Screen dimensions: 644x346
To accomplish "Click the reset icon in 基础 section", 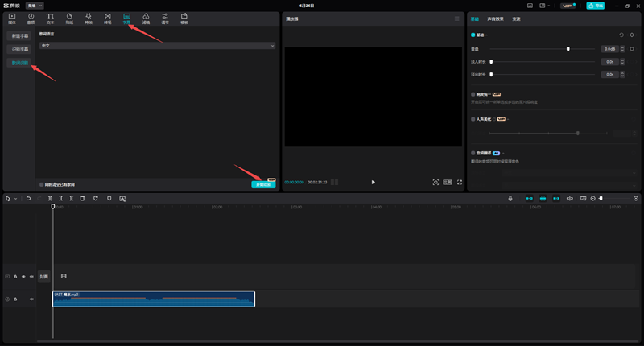I will point(621,35).
